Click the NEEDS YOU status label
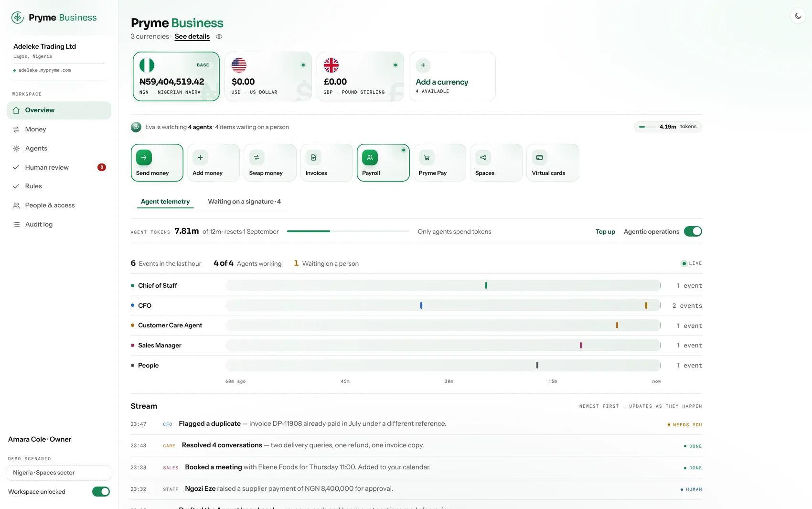This screenshot has height=509, width=812. (685, 425)
